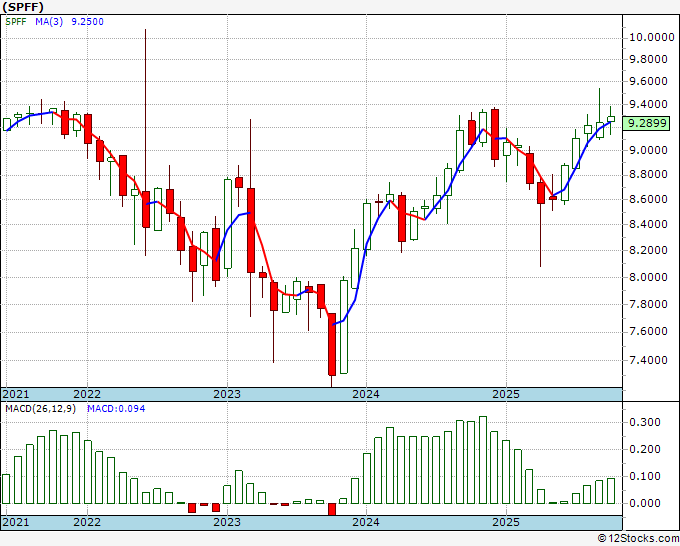The height and width of the screenshot is (546, 680).
Task: Click the 7.6000 price axis label
Action: click(649, 332)
